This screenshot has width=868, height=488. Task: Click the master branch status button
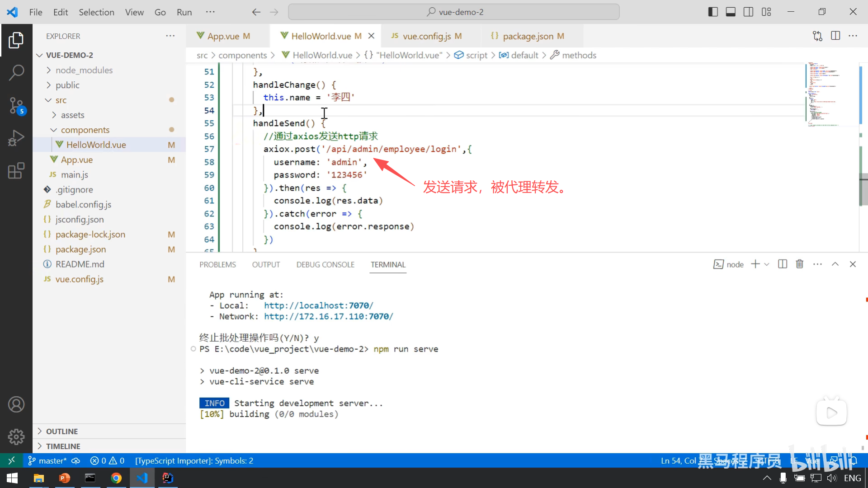coord(47,460)
